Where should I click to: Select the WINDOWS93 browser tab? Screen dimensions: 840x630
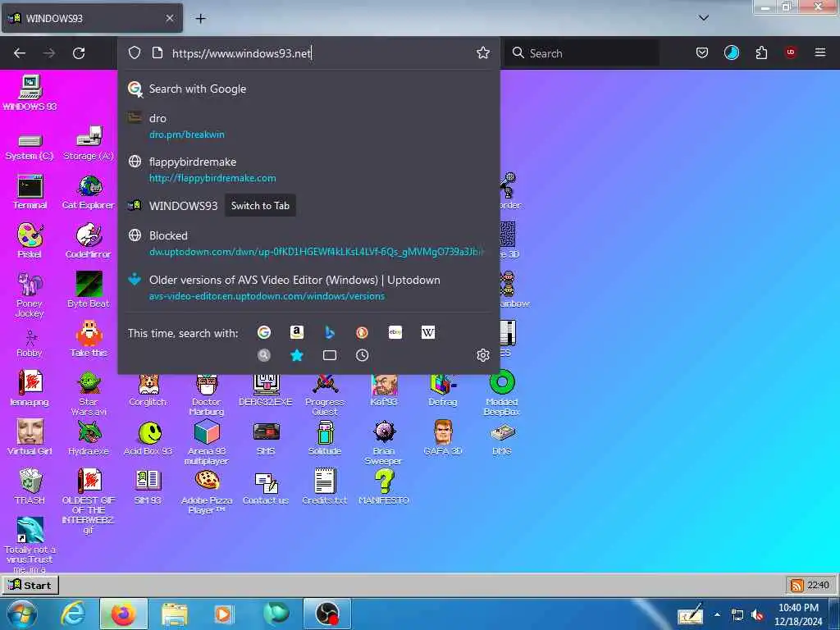coord(92,18)
